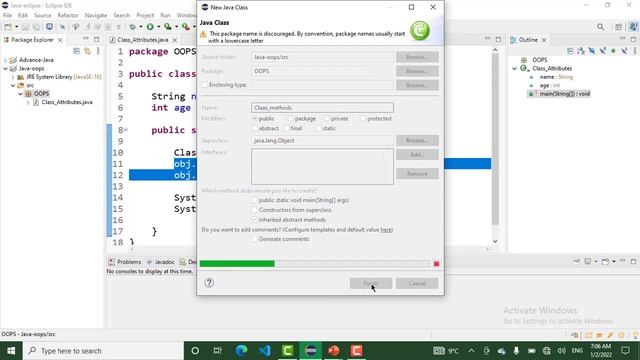
Task: Click the green Run button in Eclipse toolbar
Action: pyautogui.click(x=150, y=27)
